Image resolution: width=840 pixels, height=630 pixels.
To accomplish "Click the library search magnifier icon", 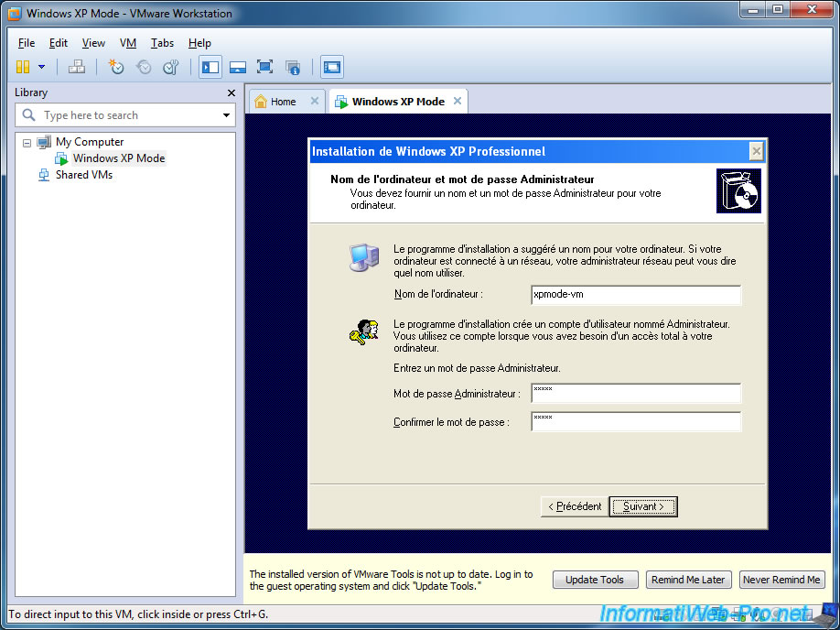I will pos(28,114).
